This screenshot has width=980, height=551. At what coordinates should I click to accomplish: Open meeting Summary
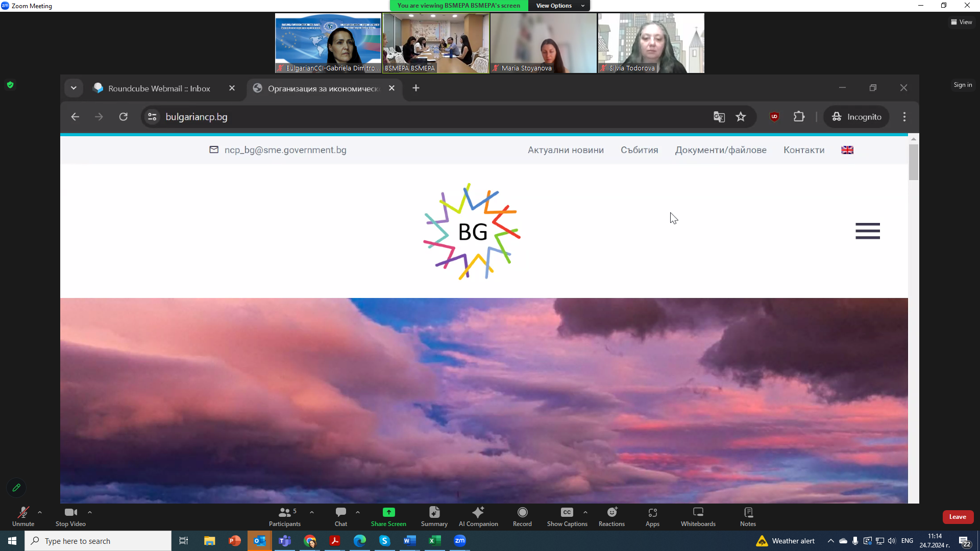[434, 516]
